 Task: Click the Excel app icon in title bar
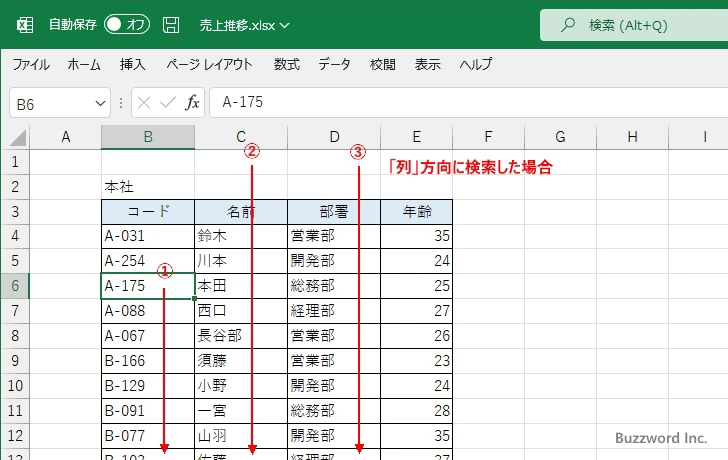coord(25,25)
